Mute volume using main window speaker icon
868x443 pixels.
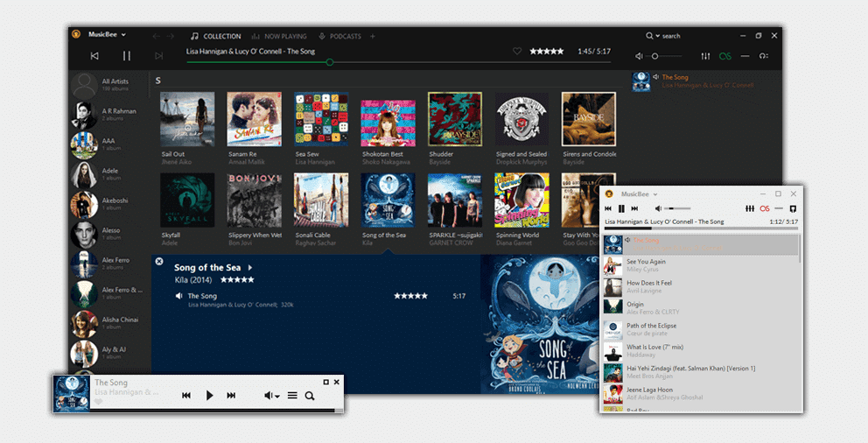(x=639, y=56)
